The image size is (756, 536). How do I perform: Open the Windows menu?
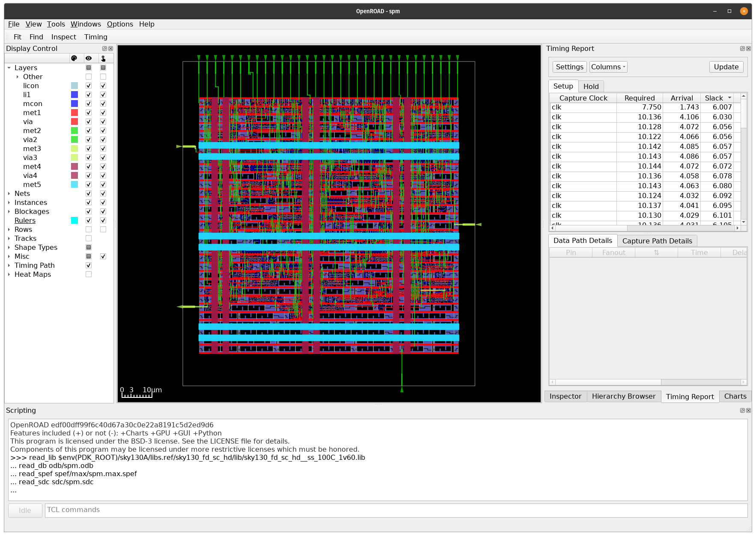click(86, 24)
